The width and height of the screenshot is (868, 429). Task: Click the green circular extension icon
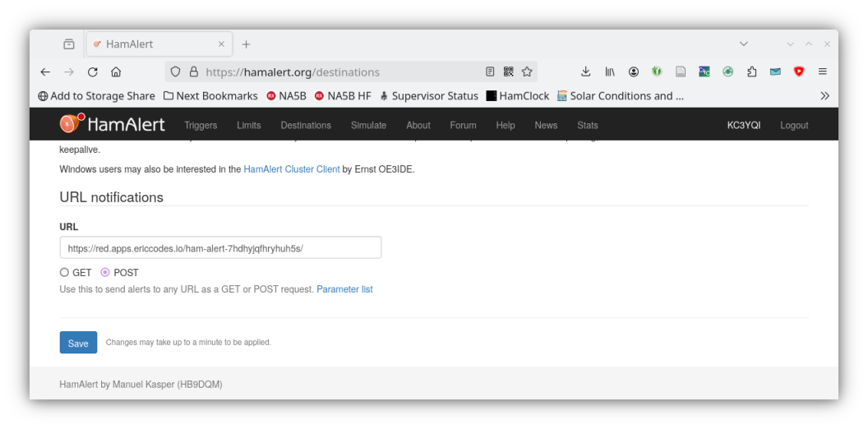pos(728,71)
